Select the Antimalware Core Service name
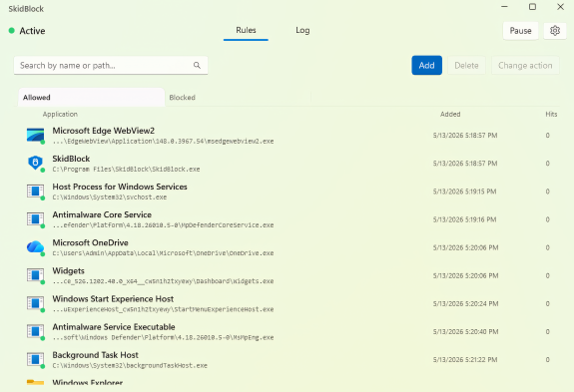The image size is (574, 392). 102,214
